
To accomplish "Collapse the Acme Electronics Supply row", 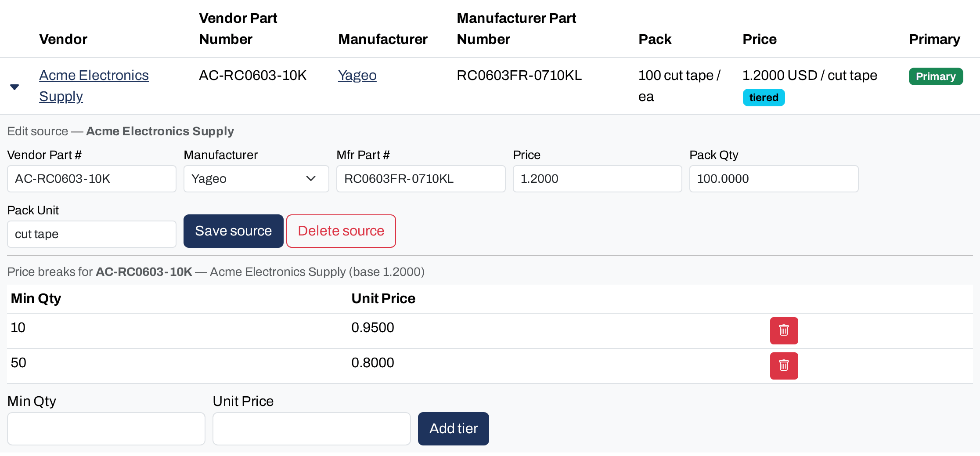I will coord(14,87).
